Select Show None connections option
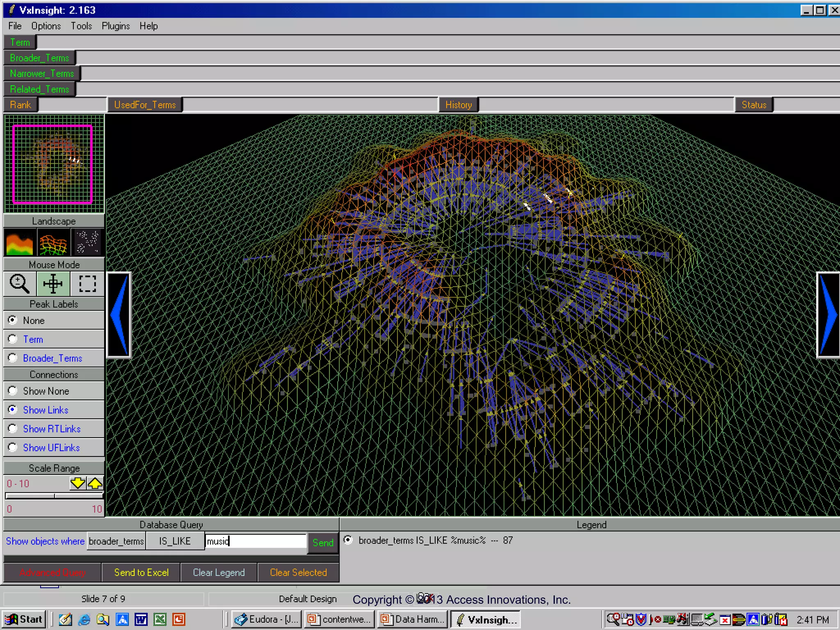Screen dimensions: 840x630 (13, 391)
